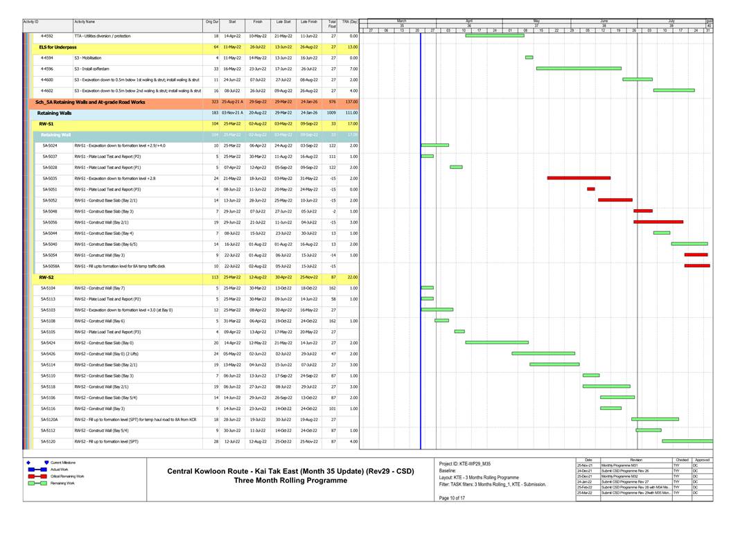The image size is (756, 534).
Task: Select activity row SA-5024
Action: (x=49, y=145)
